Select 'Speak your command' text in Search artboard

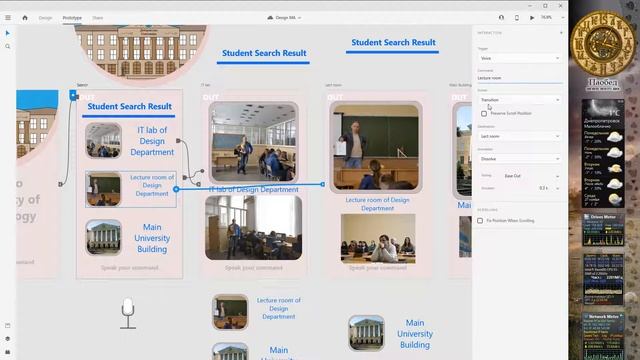(130, 268)
